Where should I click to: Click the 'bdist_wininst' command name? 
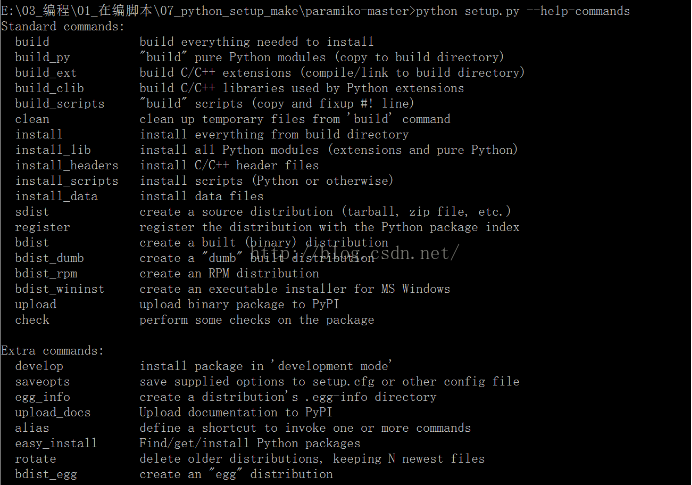point(60,289)
